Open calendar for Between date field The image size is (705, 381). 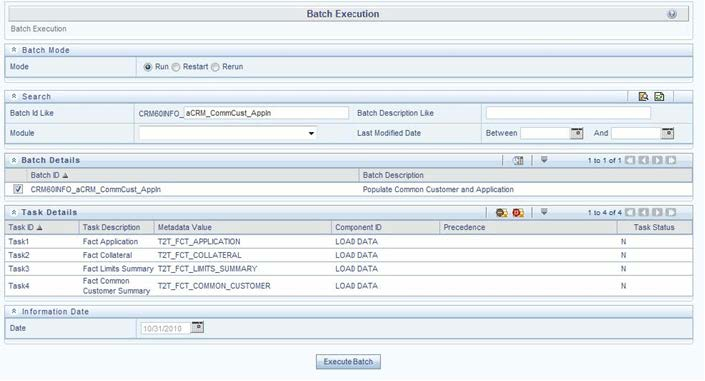click(x=576, y=133)
